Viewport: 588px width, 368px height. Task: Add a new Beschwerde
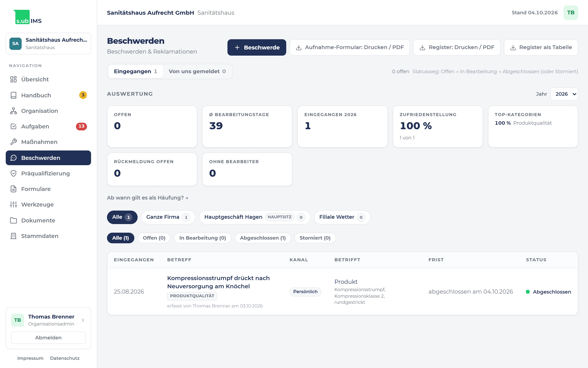coord(257,47)
